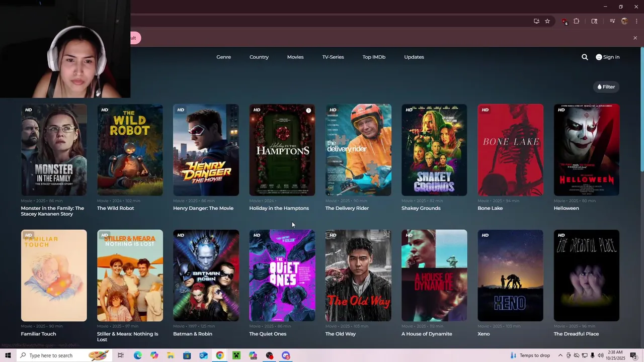644x362 pixels.
Task: Install this page as app icon
Action: coord(536,21)
